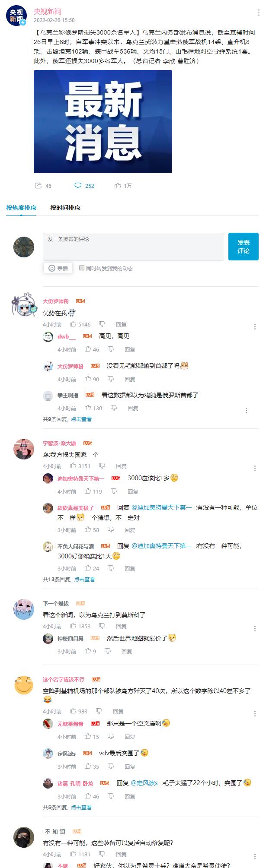Click the 发一条友善的评论 comment box
The image size is (266, 868).
coord(133,247)
